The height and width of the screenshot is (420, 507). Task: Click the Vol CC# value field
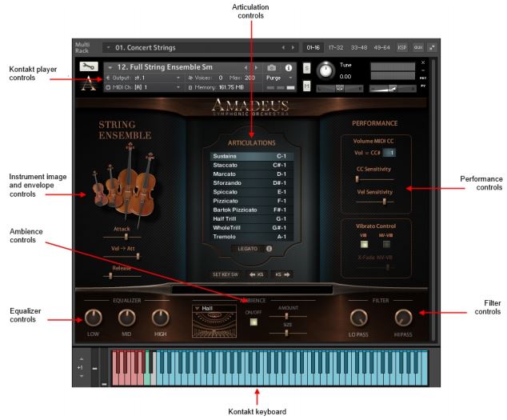[x=389, y=153]
